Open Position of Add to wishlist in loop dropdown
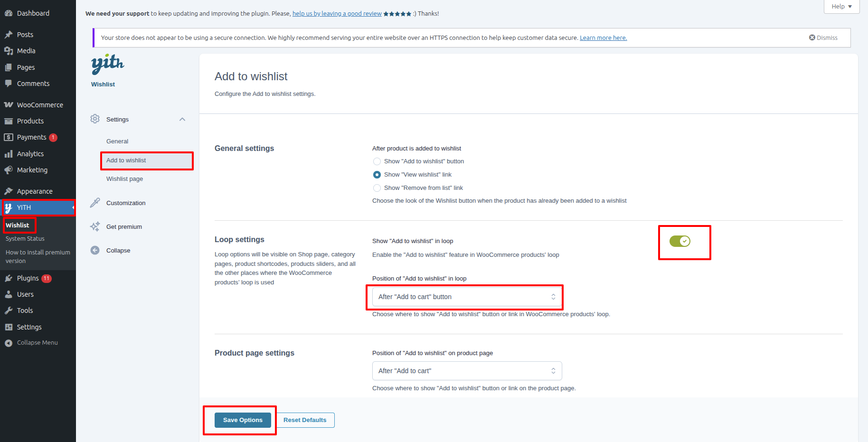 click(467, 297)
